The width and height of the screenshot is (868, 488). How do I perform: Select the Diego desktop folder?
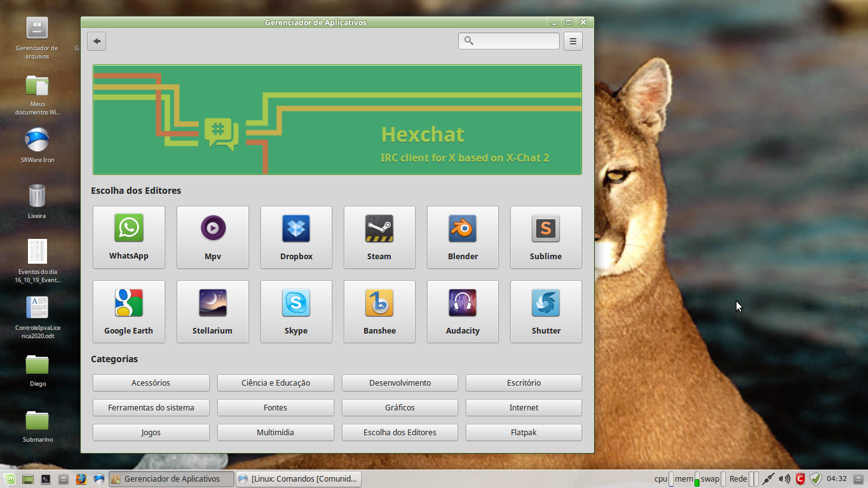point(37,370)
